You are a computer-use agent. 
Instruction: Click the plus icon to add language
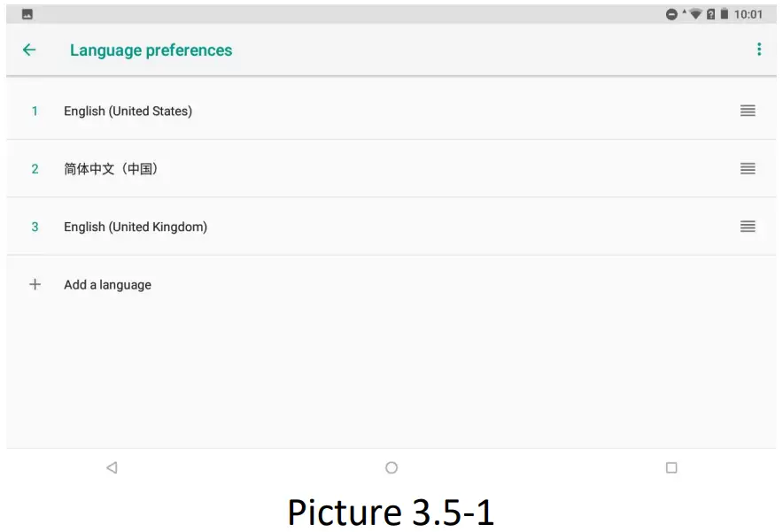tap(35, 284)
